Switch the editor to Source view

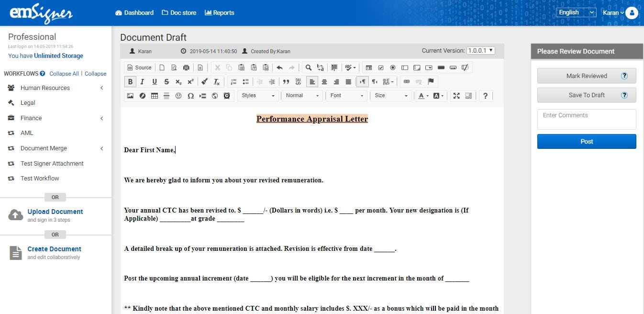pos(139,67)
